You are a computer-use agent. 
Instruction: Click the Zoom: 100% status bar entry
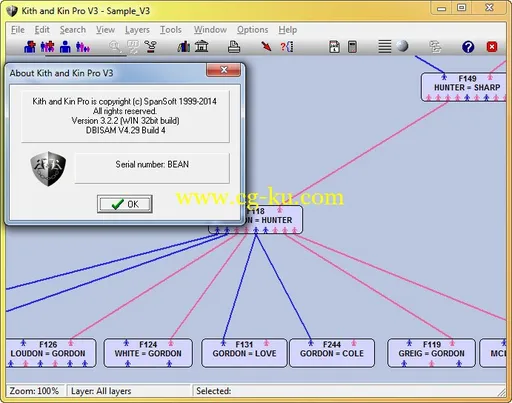coord(34,391)
